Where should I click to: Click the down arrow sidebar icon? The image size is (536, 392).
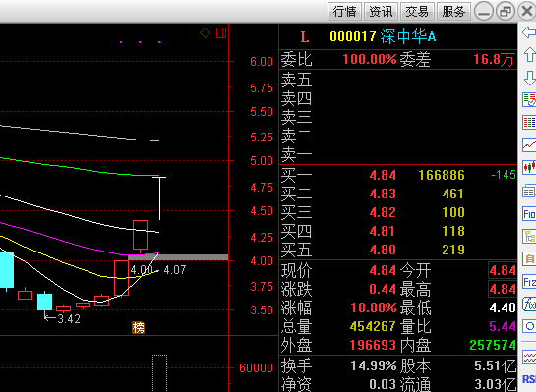tap(529, 78)
